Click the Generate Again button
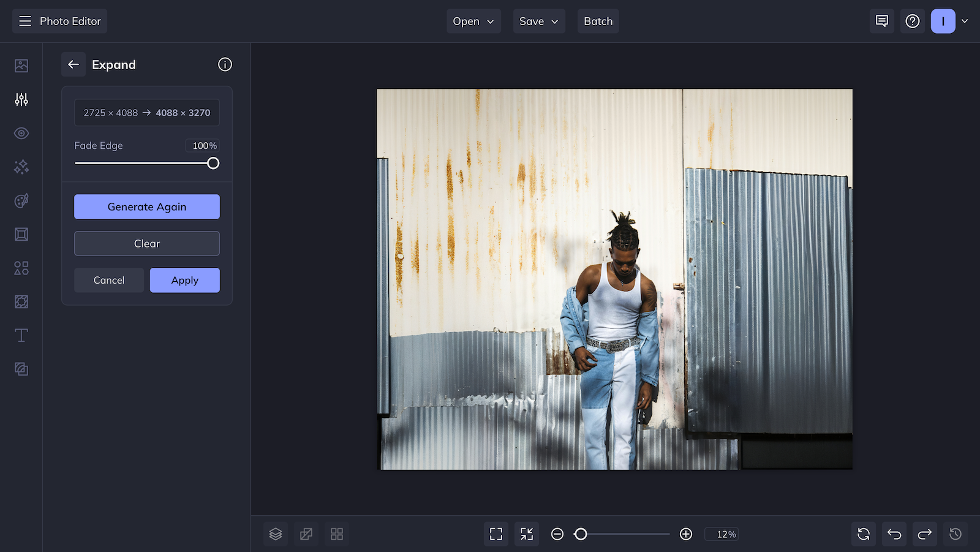 (146, 206)
